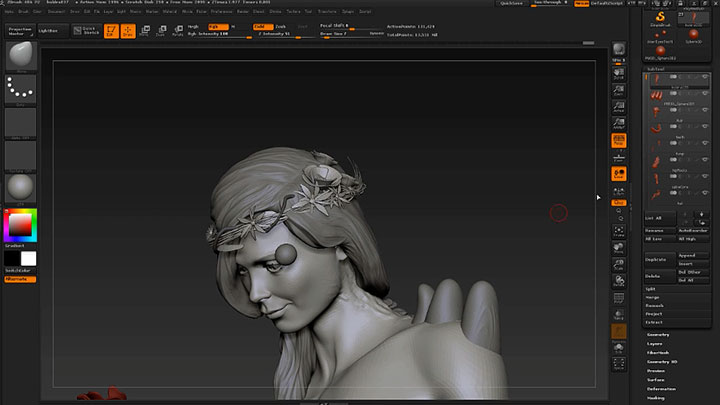This screenshot has width=720, height=405.
Task: Select the Scale gizmo in the top shelf
Action: pyautogui.click(x=161, y=31)
